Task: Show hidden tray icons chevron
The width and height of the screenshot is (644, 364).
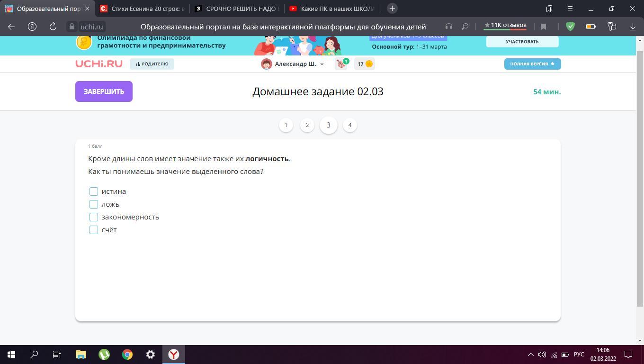Action: pos(530,355)
